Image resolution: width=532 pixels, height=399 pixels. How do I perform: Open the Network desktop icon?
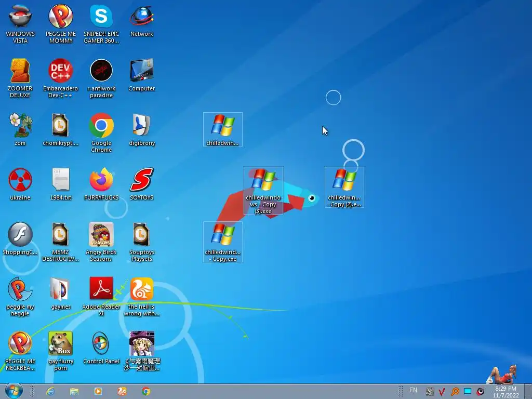click(x=141, y=21)
